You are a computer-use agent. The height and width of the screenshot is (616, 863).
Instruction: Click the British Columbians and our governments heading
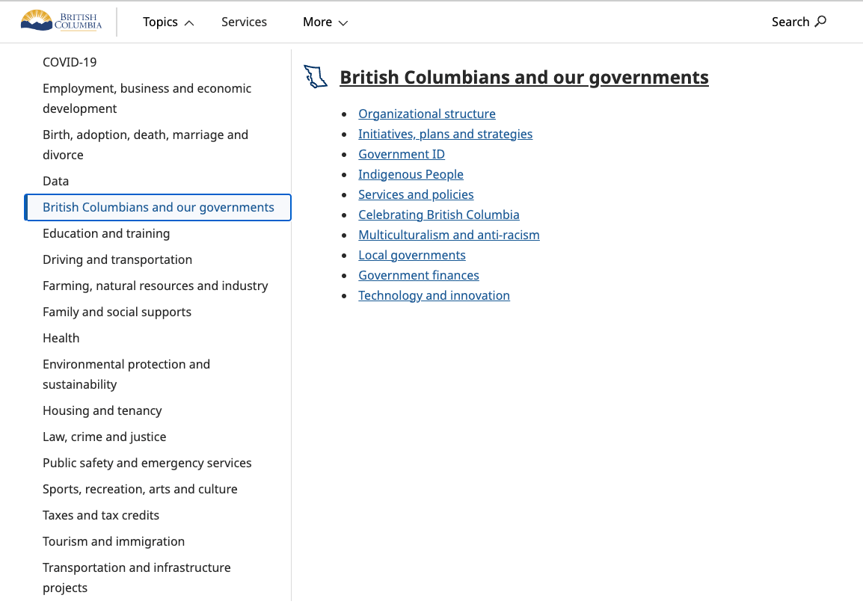[x=524, y=77]
